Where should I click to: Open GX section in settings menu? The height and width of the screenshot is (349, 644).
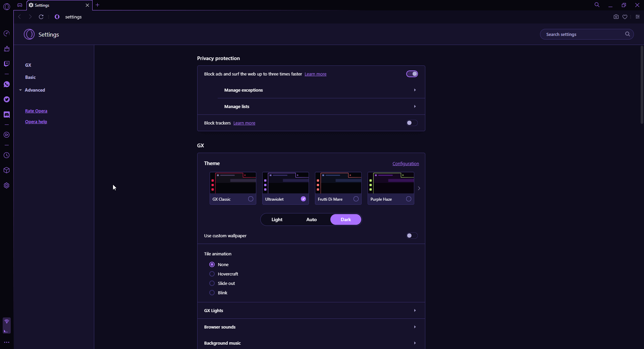(28, 65)
